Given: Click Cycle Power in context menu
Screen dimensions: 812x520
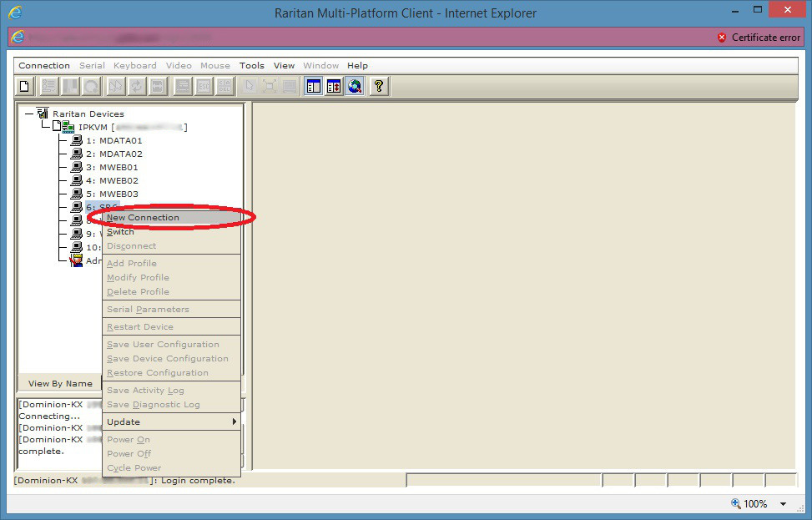Looking at the screenshot, I should (171, 467).
